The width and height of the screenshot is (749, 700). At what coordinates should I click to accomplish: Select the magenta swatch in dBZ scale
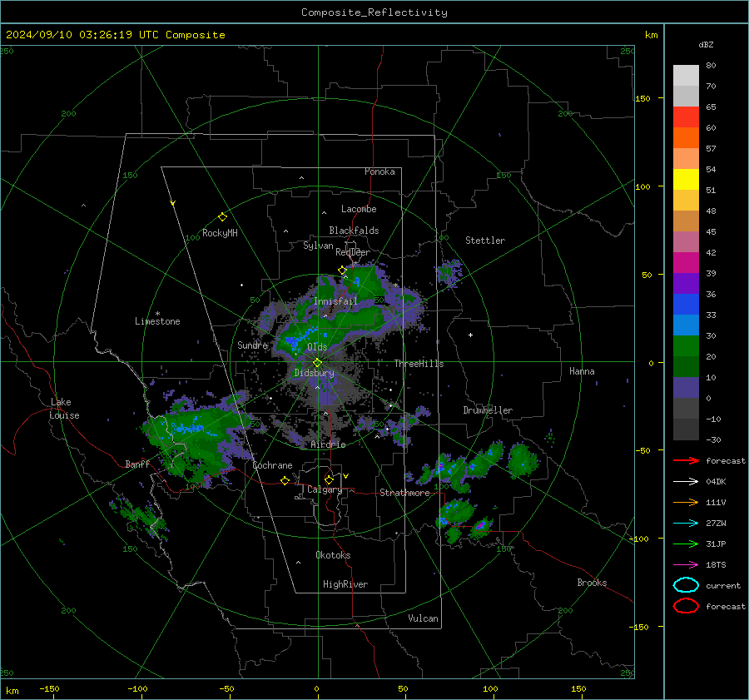(686, 263)
